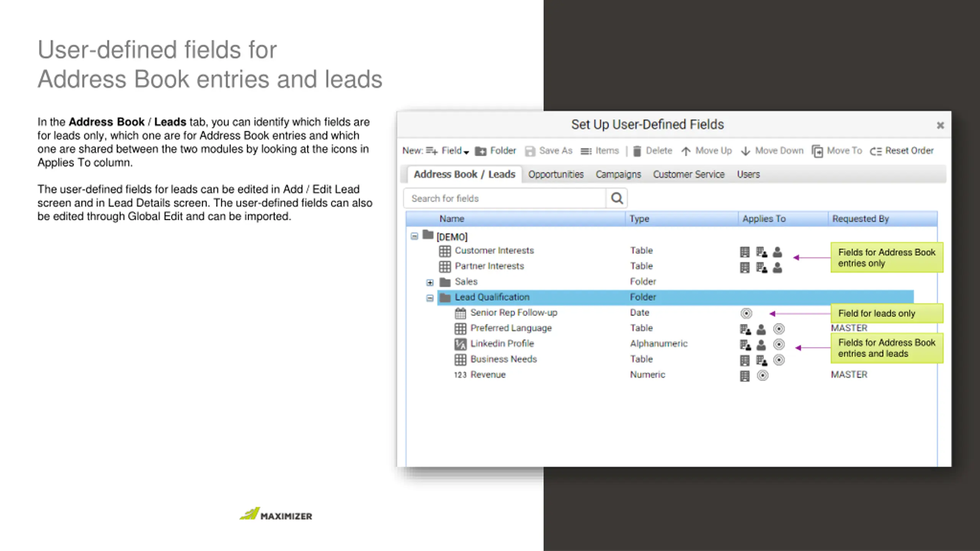Sort by the Name column header
980x551 pixels.
pyautogui.click(x=452, y=218)
